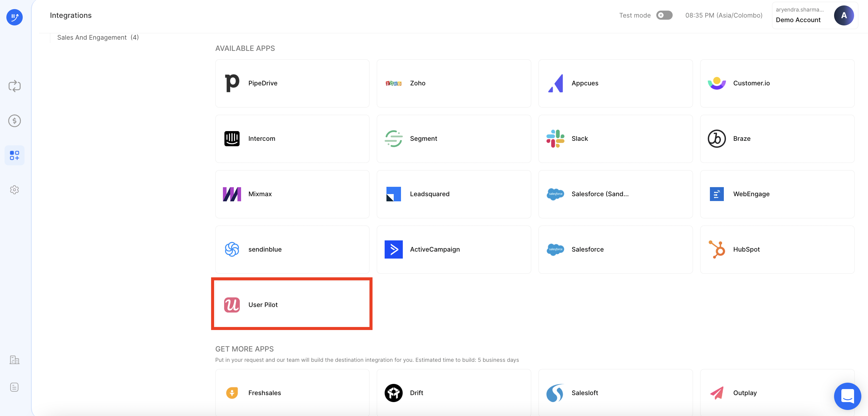Select the PipeDrive app card
This screenshot has height=416, width=868.
point(292,83)
